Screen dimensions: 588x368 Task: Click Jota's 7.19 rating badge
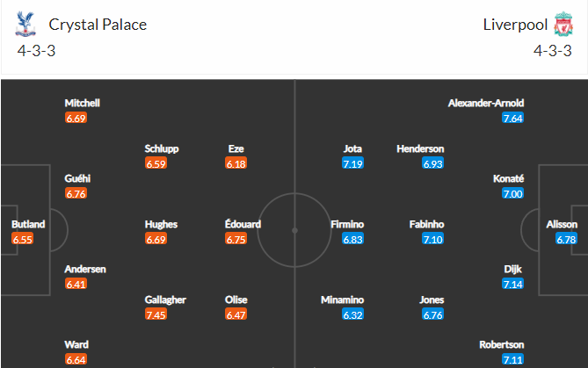click(x=352, y=163)
